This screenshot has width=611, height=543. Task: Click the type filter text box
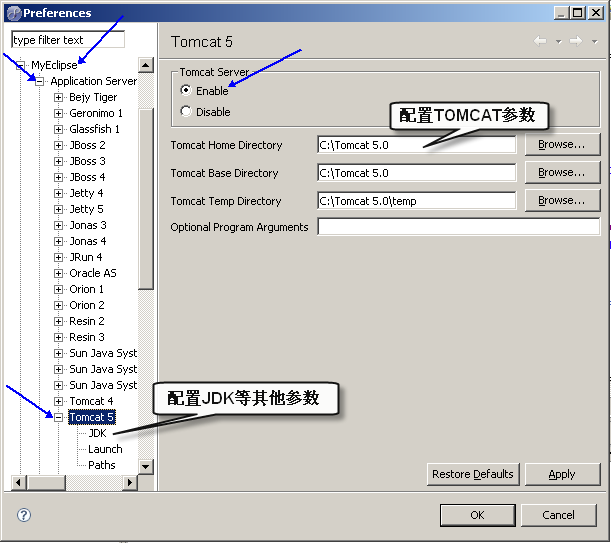[67, 40]
